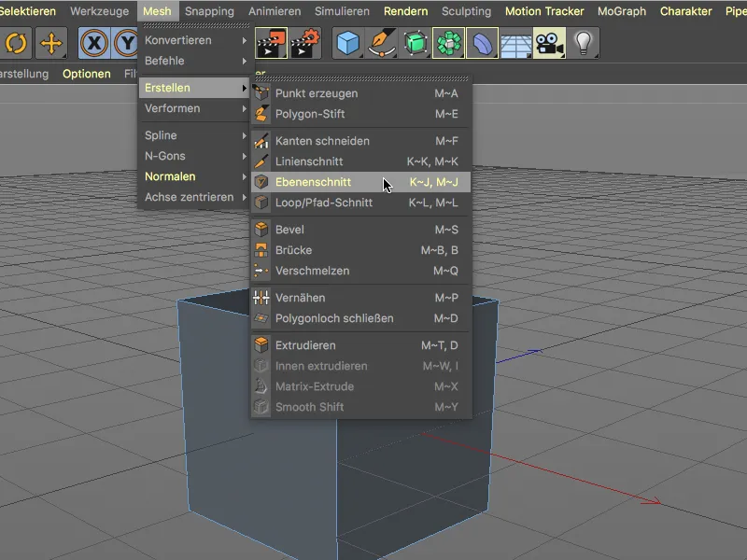Screen dimensions: 747x560
Task: Close the open Mesh menu
Action: pos(157,11)
